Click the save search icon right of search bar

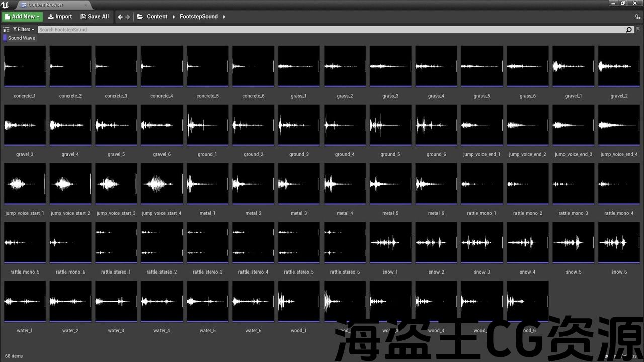pyautogui.click(x=638, y=30)
